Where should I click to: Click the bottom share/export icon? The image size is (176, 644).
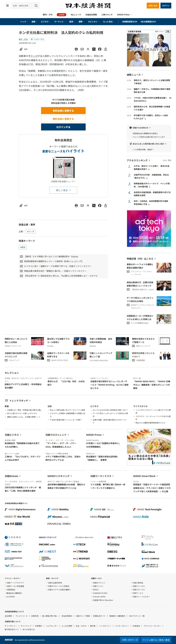click(106, 206)
